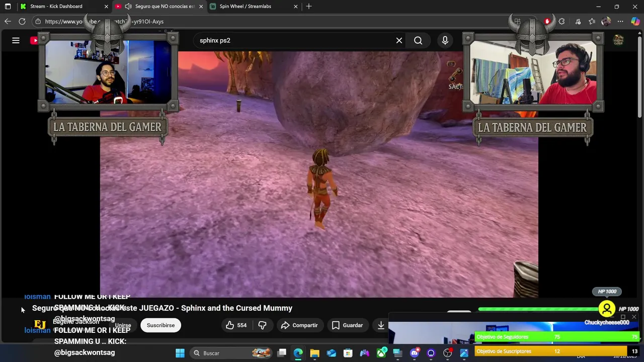Open Task View on the taskbar
The image size is (644, 362).
click(282, 353)
